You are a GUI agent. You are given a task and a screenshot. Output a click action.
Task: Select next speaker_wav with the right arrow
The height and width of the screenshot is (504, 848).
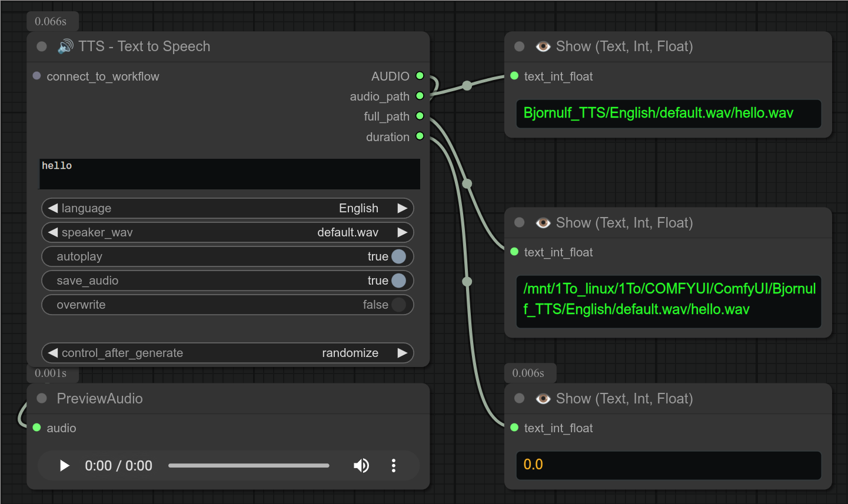click(x=403, y=232)
